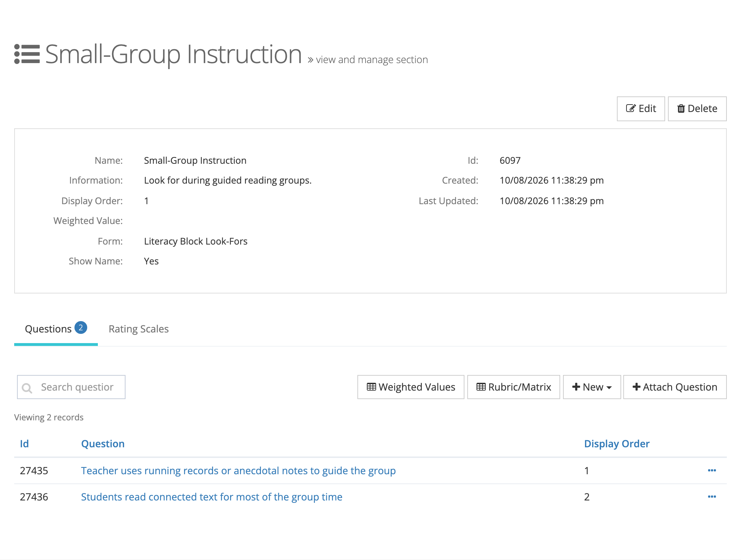
Task: Click the form name Literacy Block Look-Fors
Action: point(196,241)
